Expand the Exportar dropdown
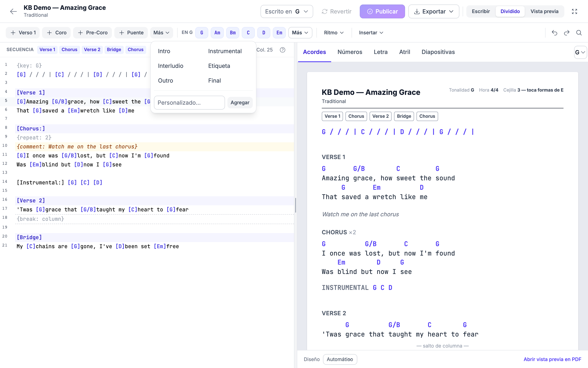This screenshot has height=368, width=588. (x=434, y=11)
